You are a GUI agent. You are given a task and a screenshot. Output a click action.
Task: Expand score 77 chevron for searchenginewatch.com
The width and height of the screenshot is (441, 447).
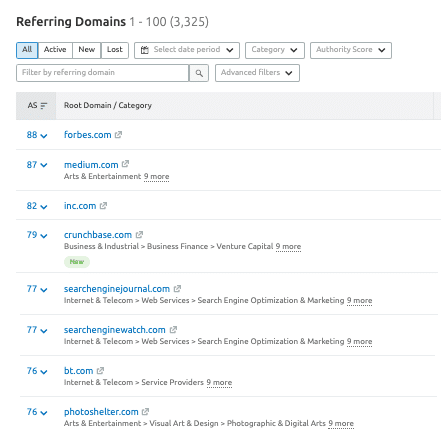(44, 331)
